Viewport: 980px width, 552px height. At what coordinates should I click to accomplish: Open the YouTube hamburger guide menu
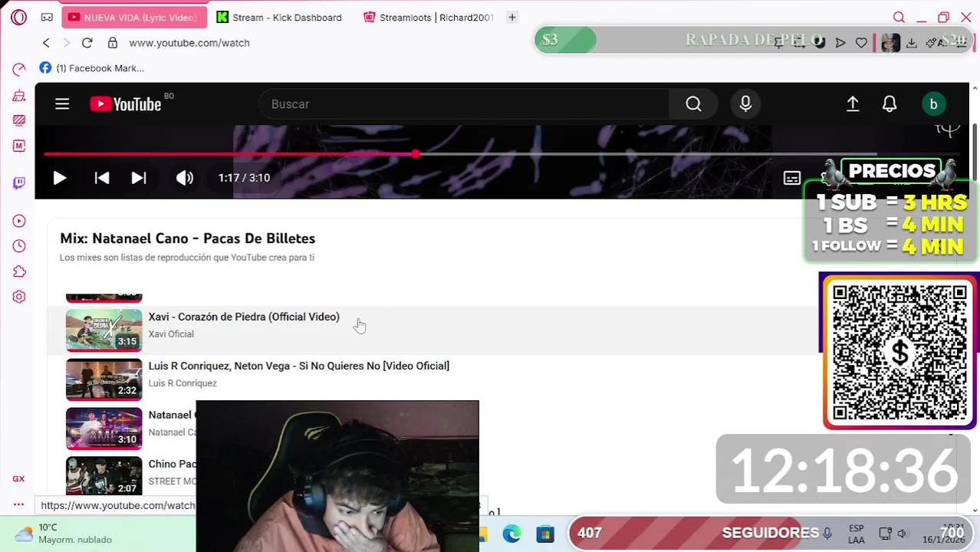(x=62, y=103)
